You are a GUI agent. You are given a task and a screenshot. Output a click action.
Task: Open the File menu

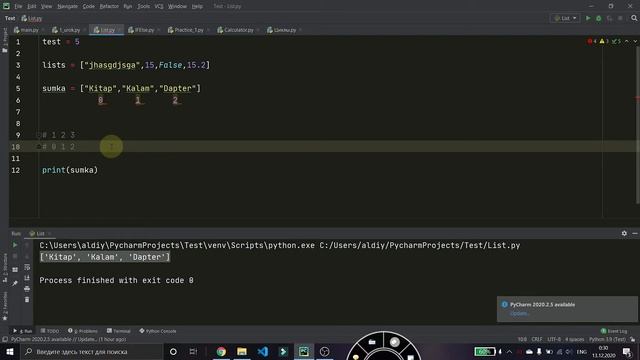[18, 6]
